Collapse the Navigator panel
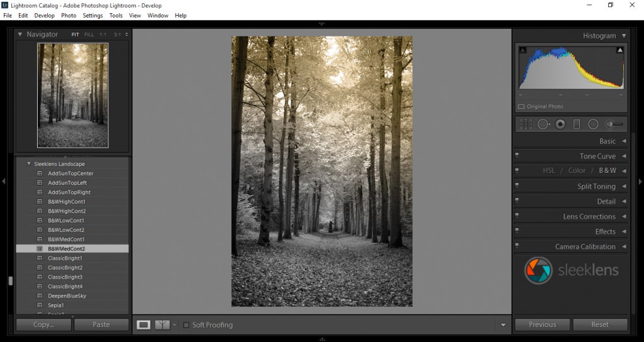This screenshot has height=342, width=644. tap(19, 35)
